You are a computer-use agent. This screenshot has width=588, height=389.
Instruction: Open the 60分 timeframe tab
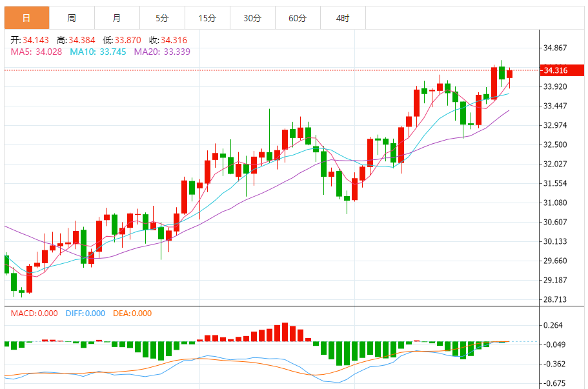click(x=298, y=17)
